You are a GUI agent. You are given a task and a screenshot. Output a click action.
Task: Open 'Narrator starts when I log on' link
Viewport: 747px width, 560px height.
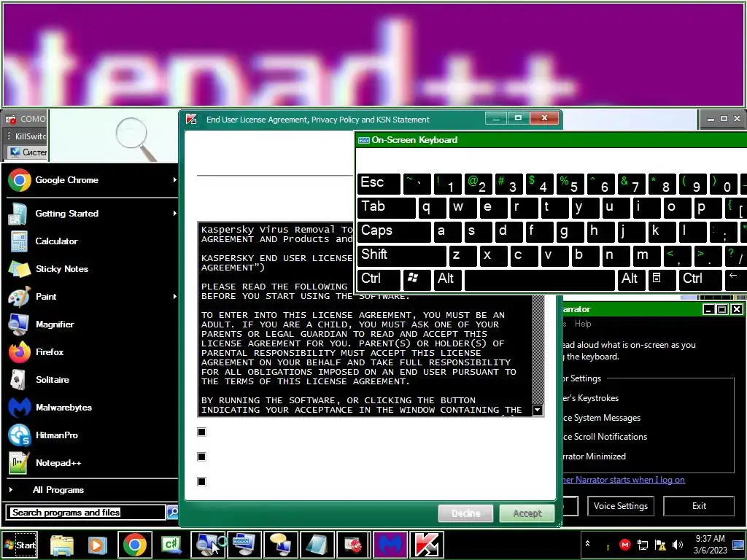pyautogui.click(x=623, y=480)
